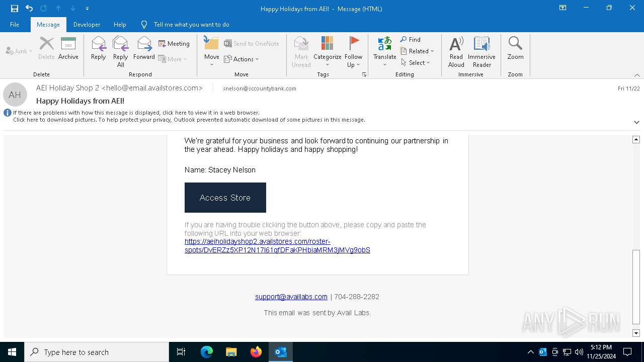Go to next item with the down arrow
The height and width of the screenshot is (362, 644).
tap(73, 9)
